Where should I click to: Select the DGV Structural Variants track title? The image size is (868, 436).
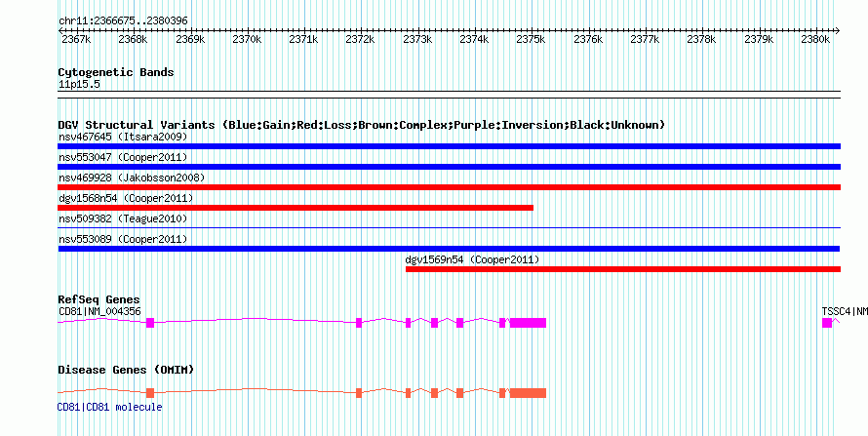point(362,125)
